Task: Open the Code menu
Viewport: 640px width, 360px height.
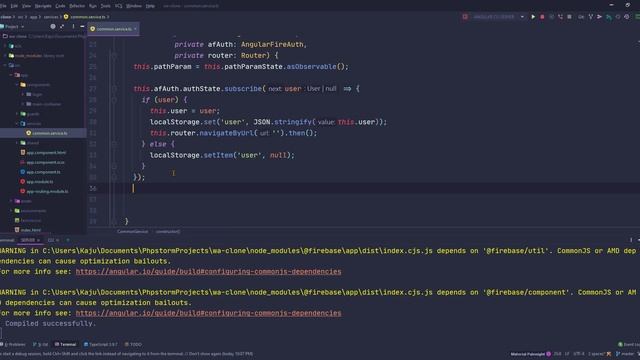Action: (x=60, y=6)
